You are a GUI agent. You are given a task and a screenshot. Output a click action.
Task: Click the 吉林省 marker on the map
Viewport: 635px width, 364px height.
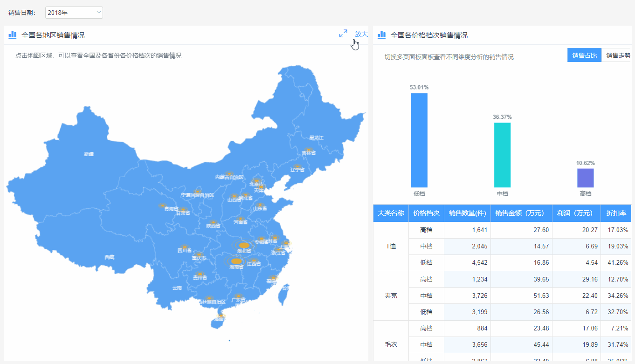pos(308,150)
